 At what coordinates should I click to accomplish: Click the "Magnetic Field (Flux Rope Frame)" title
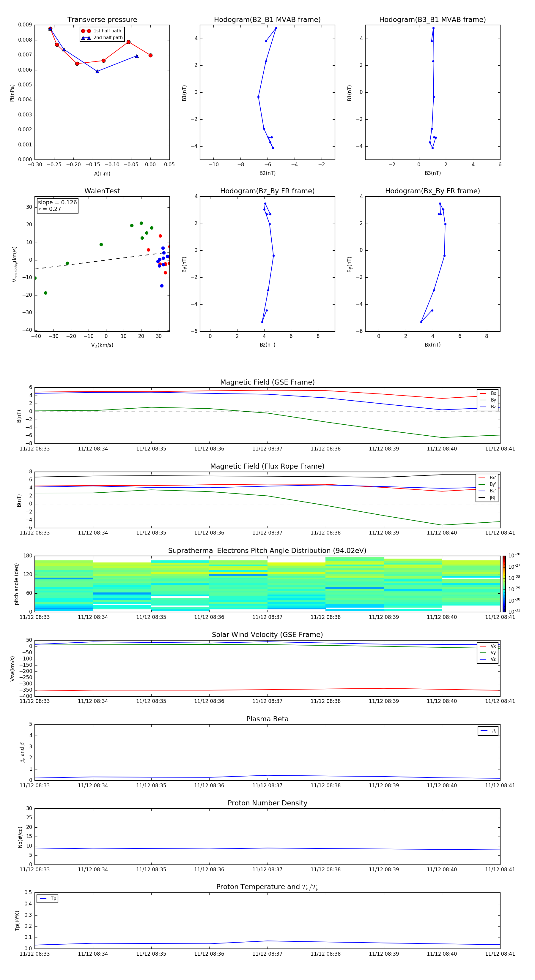click(267, 467)
